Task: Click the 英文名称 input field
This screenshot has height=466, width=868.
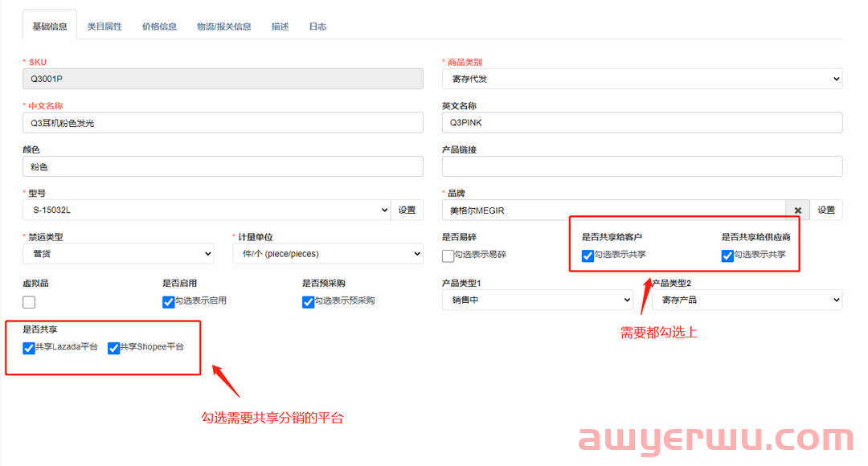Action: click(x=641, y=123)
